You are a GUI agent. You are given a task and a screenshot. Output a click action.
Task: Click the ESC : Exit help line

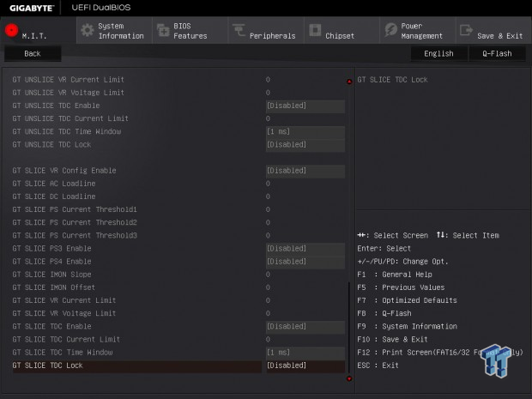point(378,366)
